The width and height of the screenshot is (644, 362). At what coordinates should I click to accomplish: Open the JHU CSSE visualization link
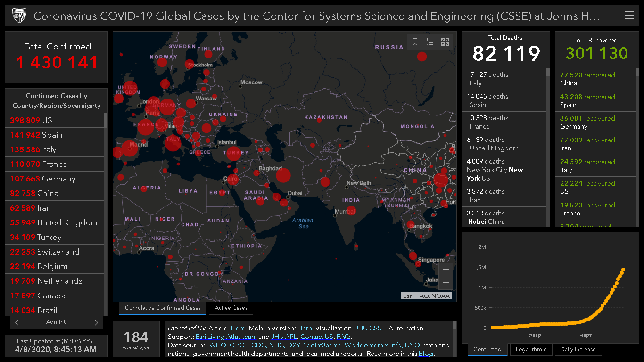(x=370, y=328)
